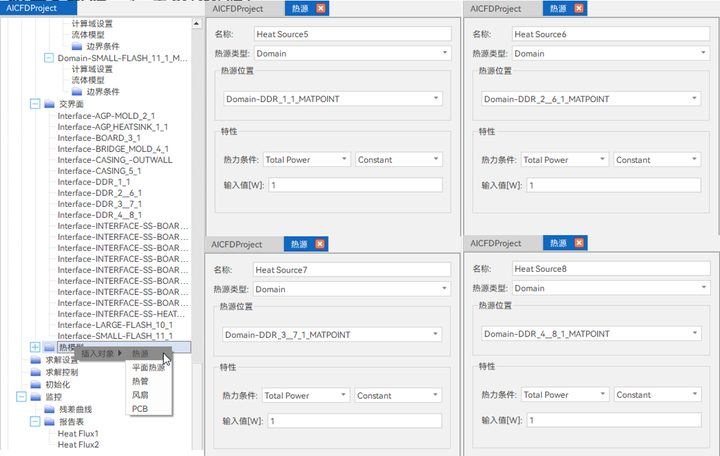Open Total Power dropdown in Heat Source7
Image resolution: width=720 pixels, height=456 pixels.
306,395
